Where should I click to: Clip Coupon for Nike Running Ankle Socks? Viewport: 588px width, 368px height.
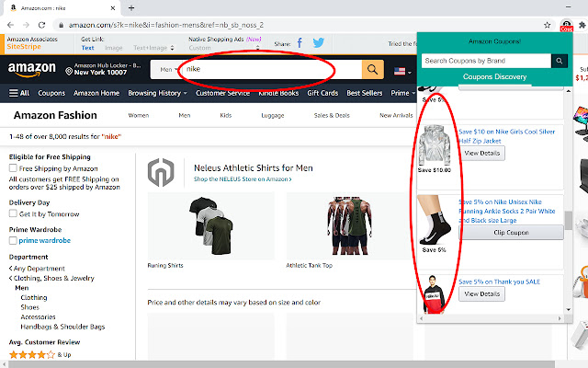[x=511, y=233]
